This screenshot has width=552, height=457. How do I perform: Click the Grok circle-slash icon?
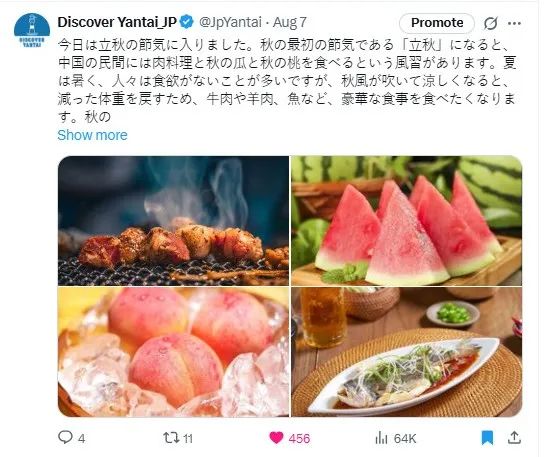coord(490,24)
